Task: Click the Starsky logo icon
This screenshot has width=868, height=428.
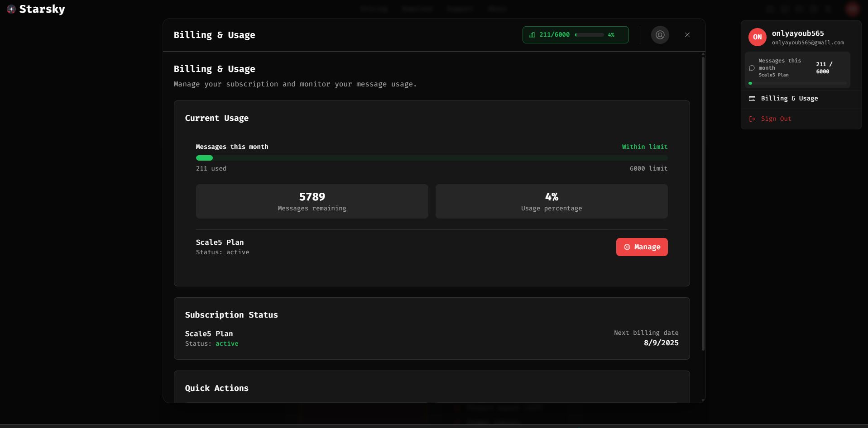Action: pos(11,9)
